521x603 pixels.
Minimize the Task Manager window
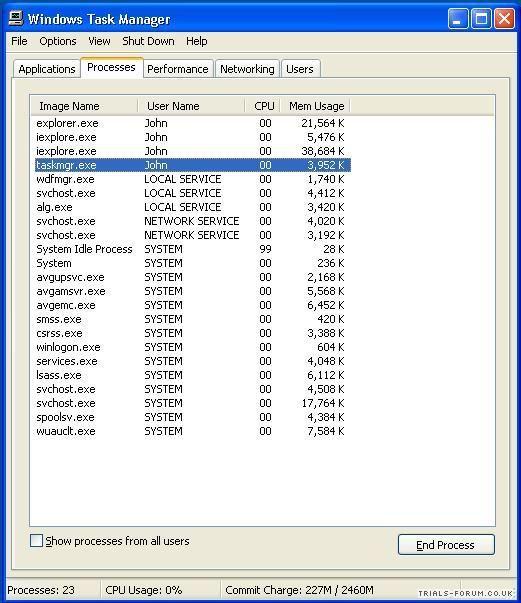click(458, 18)
